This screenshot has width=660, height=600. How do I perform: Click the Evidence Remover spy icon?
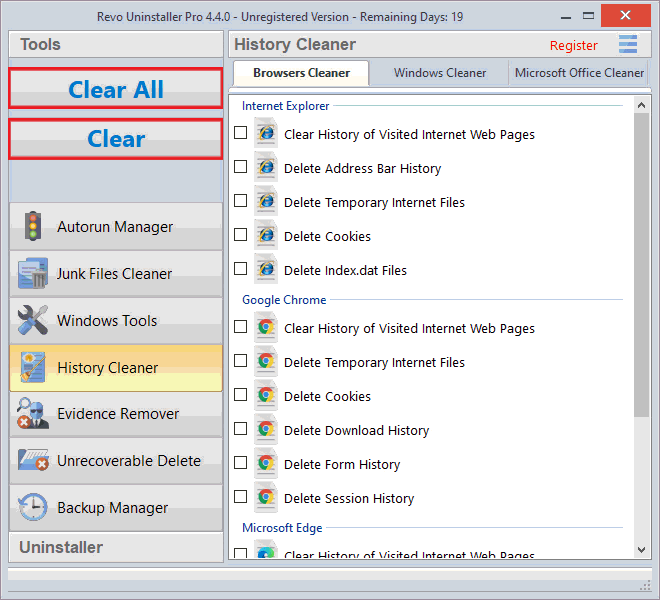click(x=32, y=413)
